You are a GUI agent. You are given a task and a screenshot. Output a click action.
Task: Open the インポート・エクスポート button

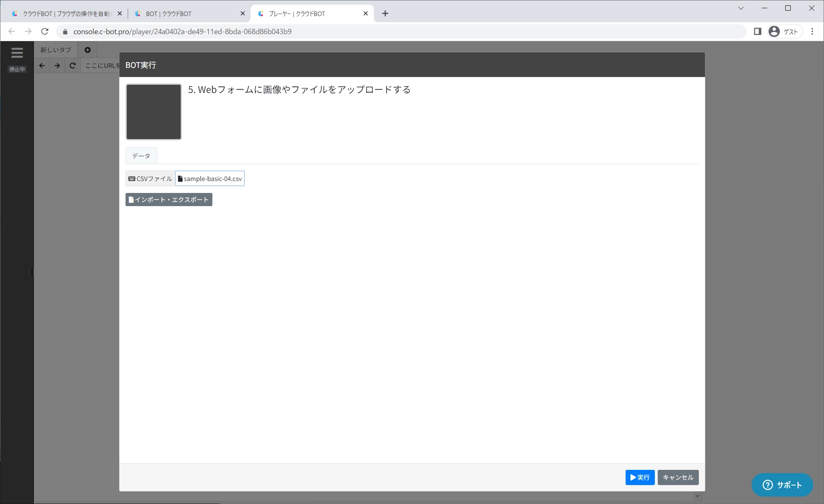coord(169,200)
